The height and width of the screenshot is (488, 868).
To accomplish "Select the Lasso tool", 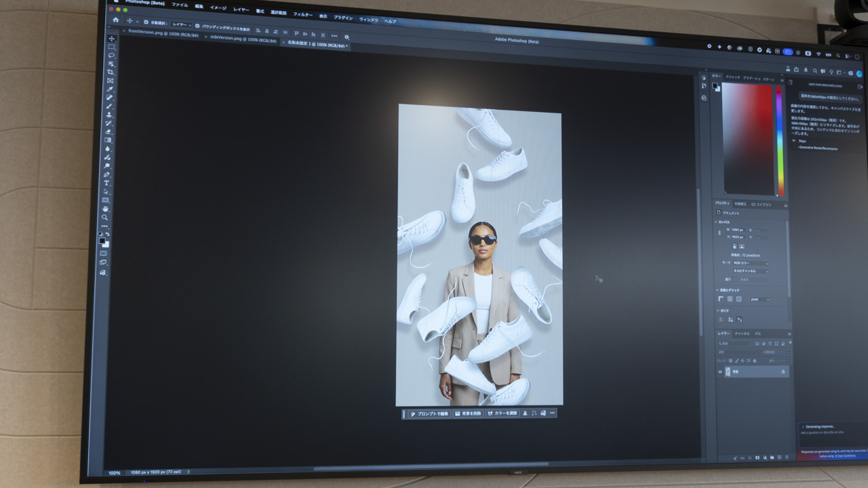I will pos(112,56).
